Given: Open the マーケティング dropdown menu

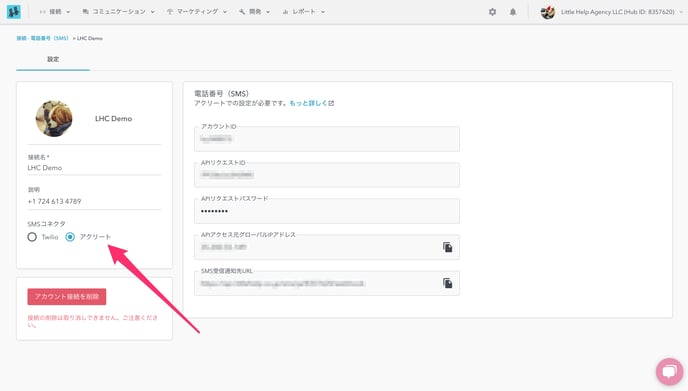Looking at the screenshot, I should pyautogui.click(x=197, y=12).
